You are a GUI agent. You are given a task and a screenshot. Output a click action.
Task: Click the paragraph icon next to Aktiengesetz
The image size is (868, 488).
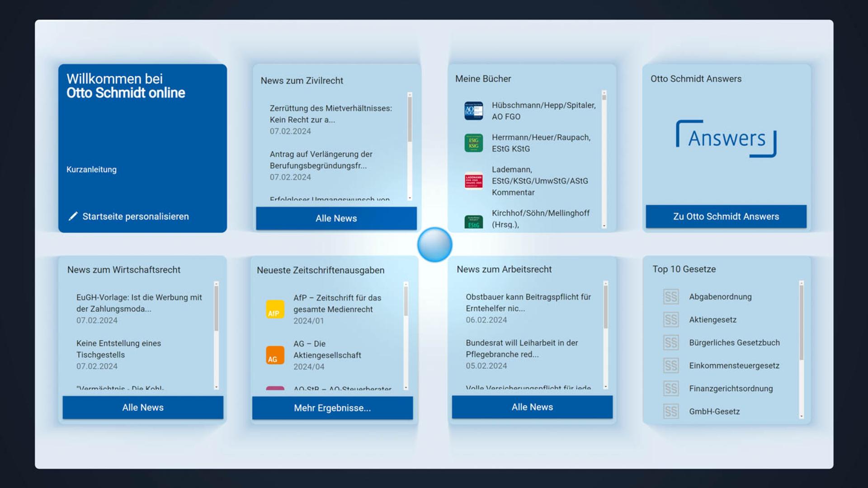click(671, 320)
